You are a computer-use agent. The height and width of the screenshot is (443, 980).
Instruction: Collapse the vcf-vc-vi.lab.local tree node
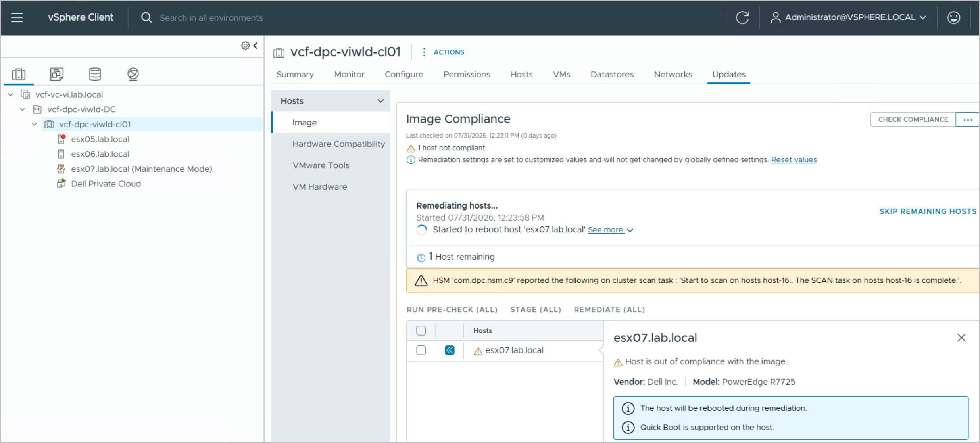pos(11,94)
